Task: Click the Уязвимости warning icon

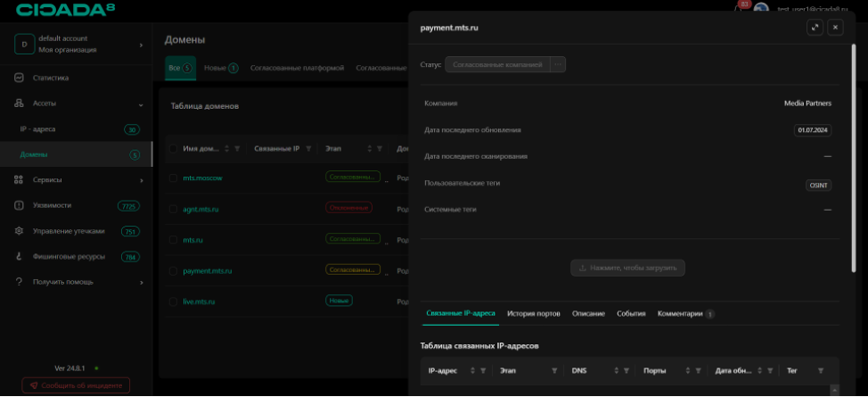Action: tap(19, 205)
